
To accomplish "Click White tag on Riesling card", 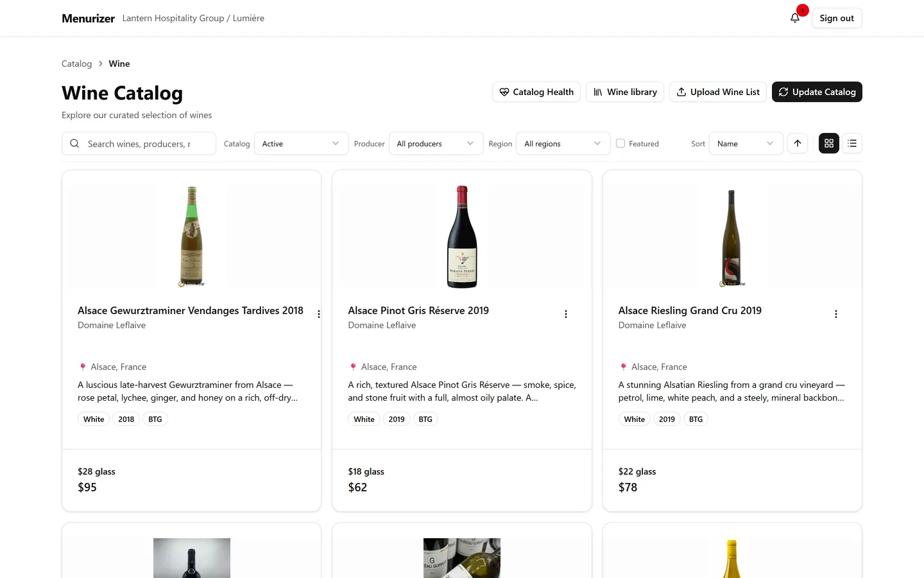I will (x=635, y=419).
